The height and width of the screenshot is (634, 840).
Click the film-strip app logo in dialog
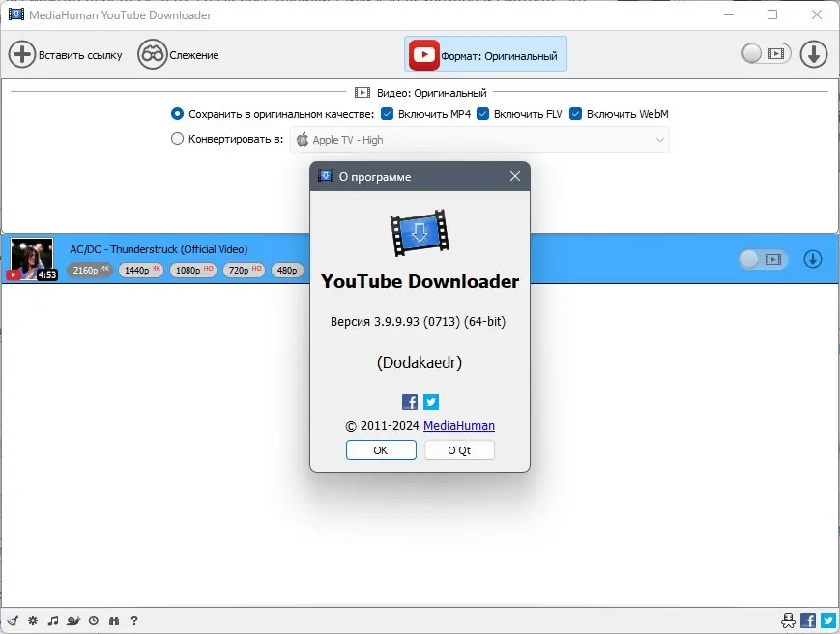[x=420, y=232]
